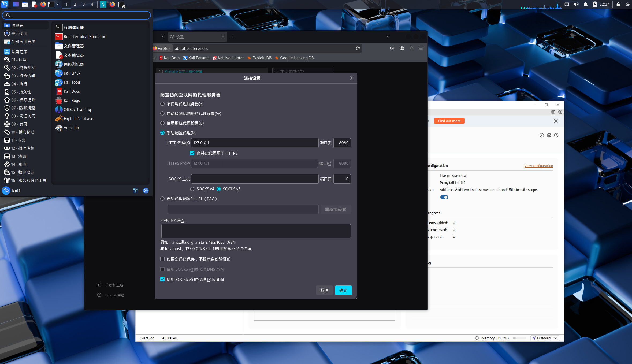Open terminal launcher dropdown arrow in taskbar

[57, 4]
